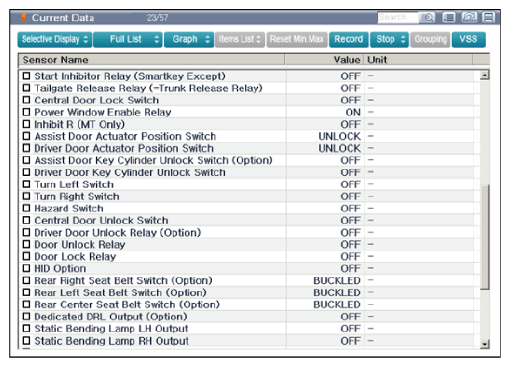The width and height of the screenshot is (510, 367).
Task: Click the VSS button
Action: coord(469,39)
